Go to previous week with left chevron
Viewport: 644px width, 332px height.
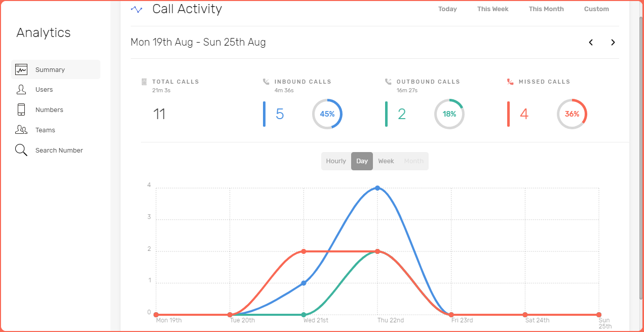(x=591, y=43)
